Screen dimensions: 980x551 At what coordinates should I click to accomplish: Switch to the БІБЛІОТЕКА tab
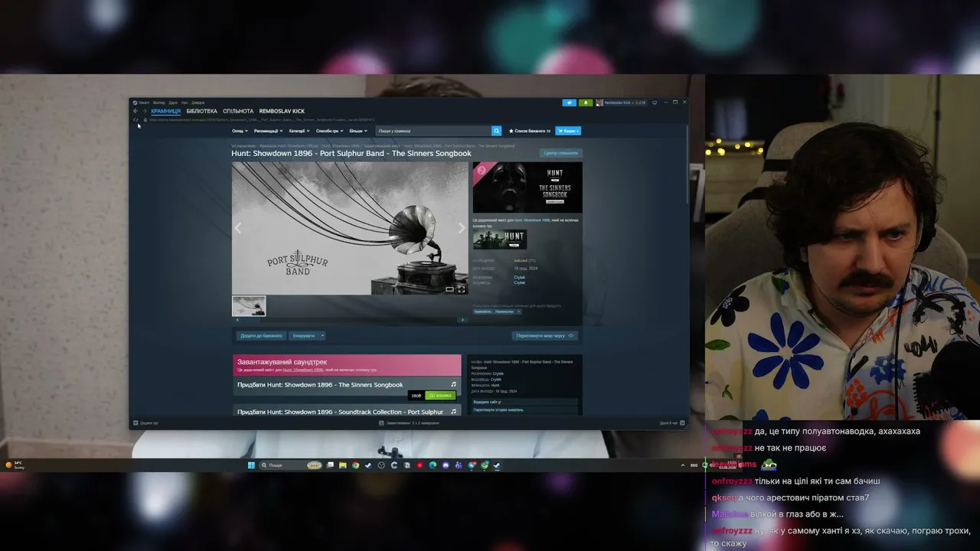coord(201,111)
